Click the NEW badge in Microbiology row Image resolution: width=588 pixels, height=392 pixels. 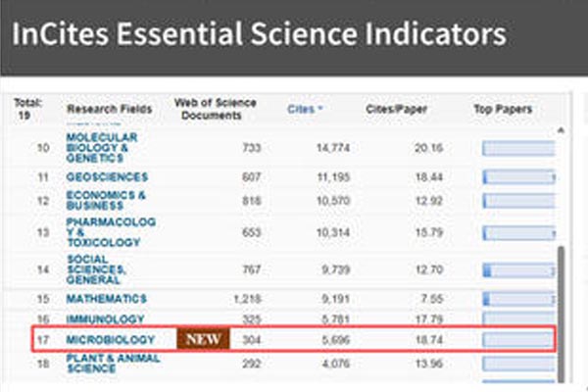coord(202,339)
